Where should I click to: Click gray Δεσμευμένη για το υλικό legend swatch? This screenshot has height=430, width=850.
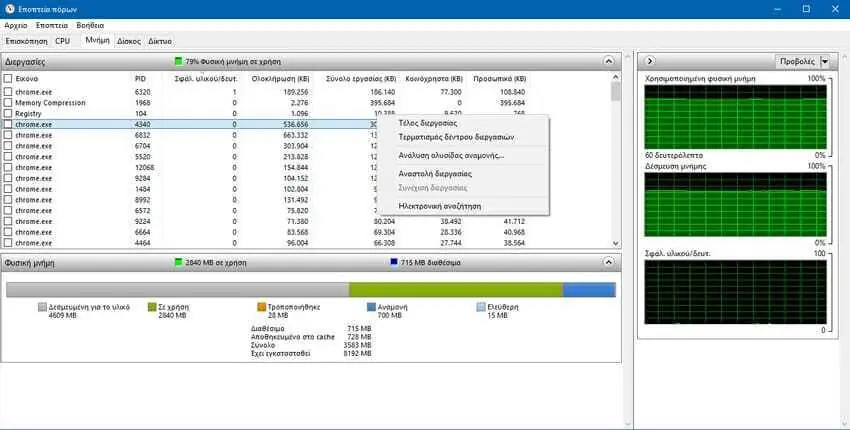coord(43,307)
